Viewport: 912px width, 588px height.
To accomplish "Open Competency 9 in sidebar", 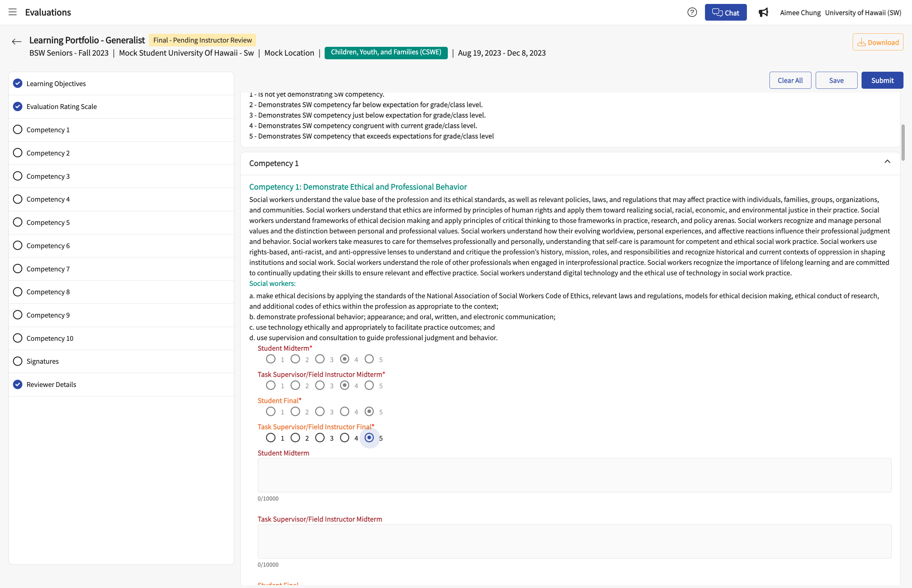I will [x=121, y=315].
